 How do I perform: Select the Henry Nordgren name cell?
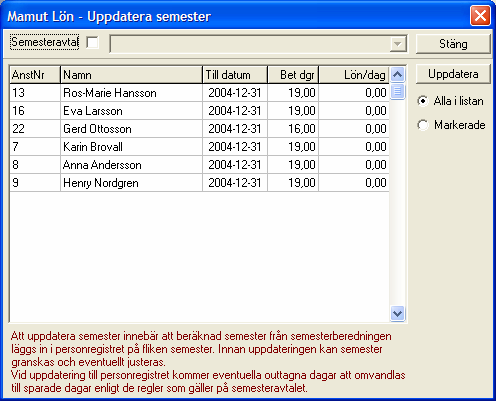click(131, 183)
